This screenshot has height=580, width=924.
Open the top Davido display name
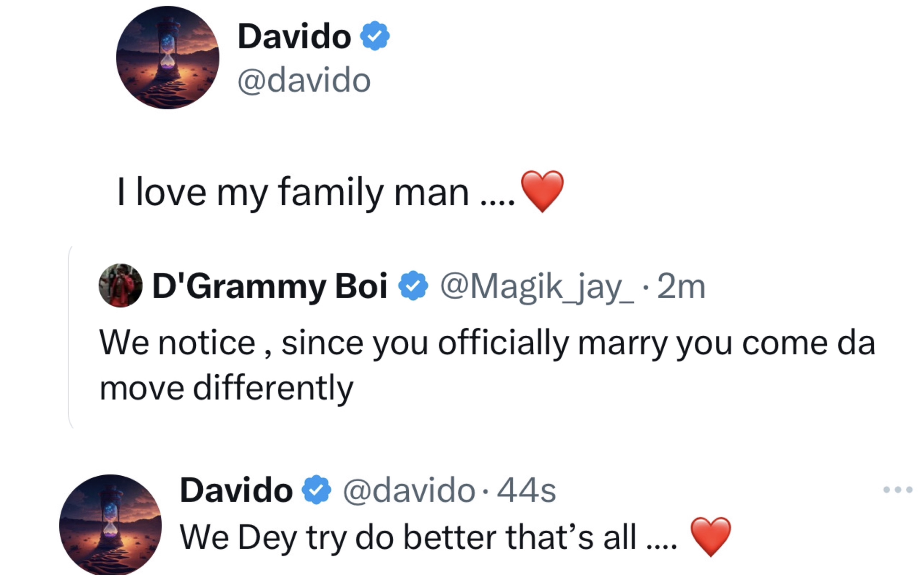coord(294,36)
